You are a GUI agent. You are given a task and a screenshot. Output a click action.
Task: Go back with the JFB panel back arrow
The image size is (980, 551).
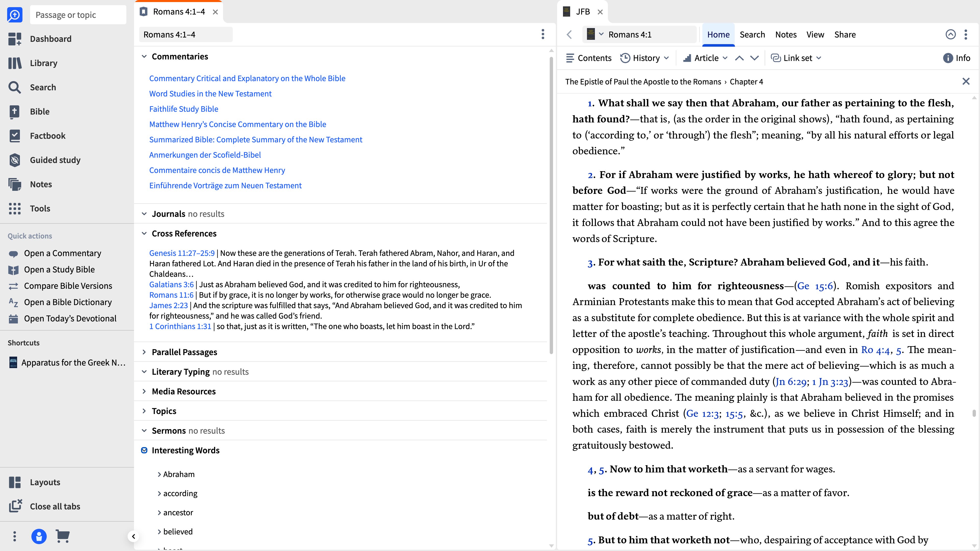coord(569,35)
